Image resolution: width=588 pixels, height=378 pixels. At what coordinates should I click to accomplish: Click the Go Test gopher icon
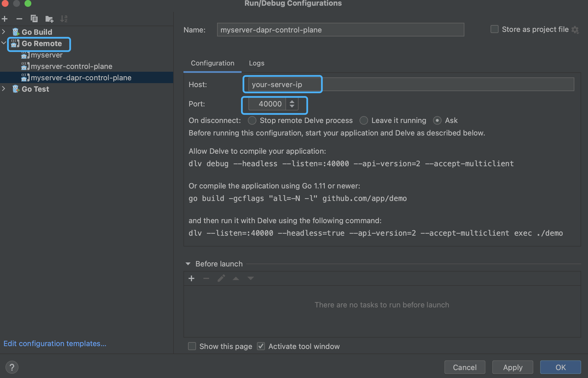[16, 89]
